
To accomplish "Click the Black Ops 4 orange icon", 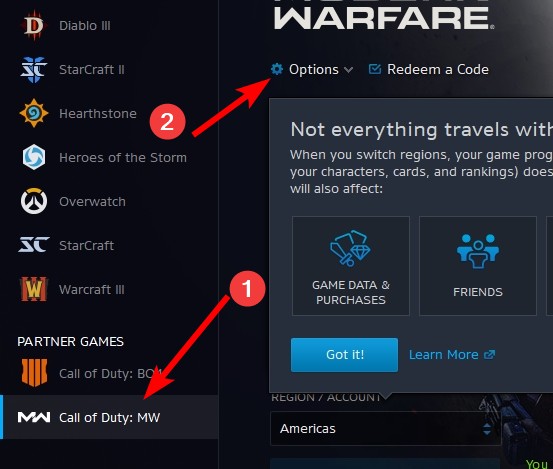I will click(x=34, y=373).
